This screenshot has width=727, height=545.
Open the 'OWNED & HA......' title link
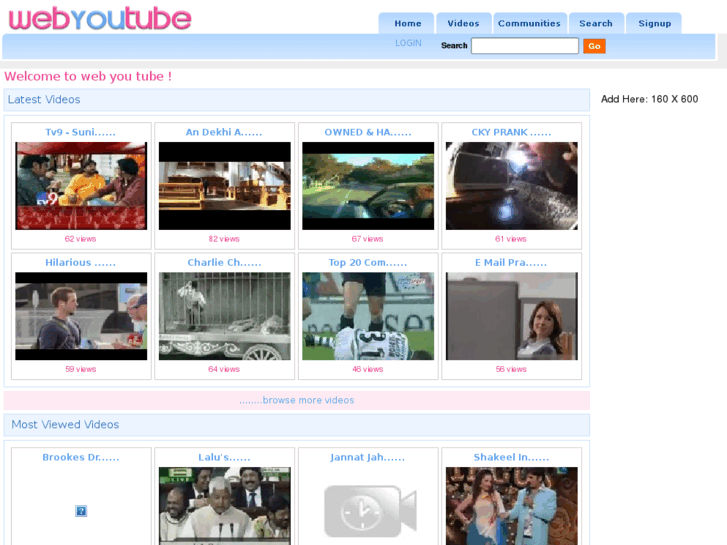(368, 132)
